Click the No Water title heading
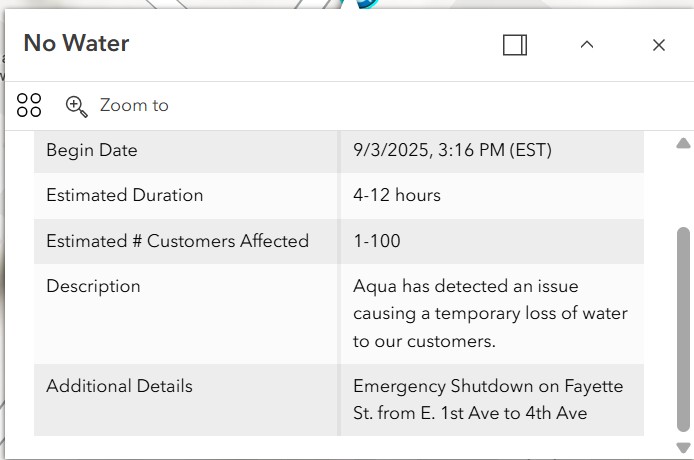The image size is (694, 460). click(77, 43)
